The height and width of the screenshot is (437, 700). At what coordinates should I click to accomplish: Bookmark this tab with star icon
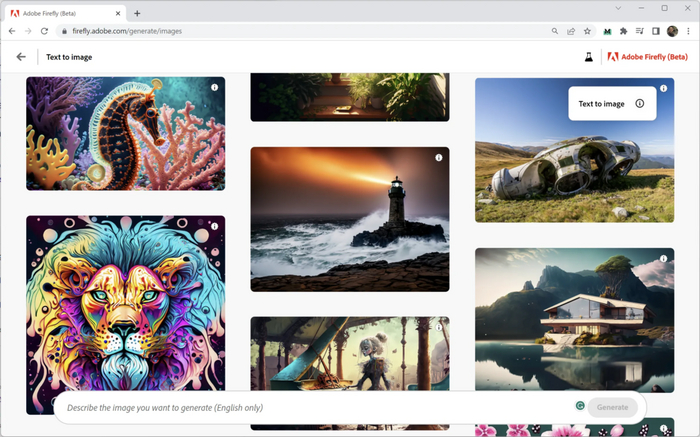click(x=587, y=31)
